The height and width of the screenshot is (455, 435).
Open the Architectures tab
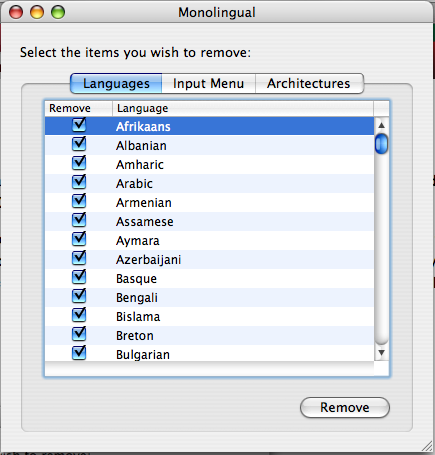[x=309, y=83]
